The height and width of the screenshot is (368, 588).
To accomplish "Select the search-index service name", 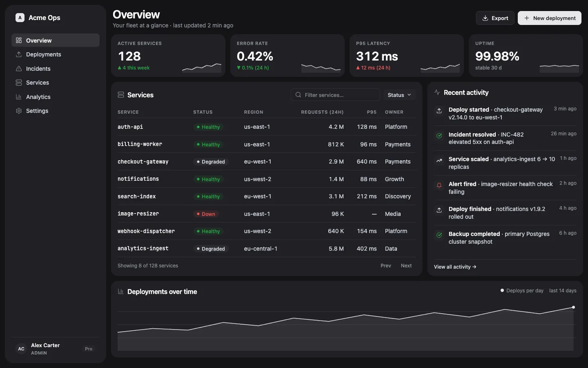I will coord(137,197).
